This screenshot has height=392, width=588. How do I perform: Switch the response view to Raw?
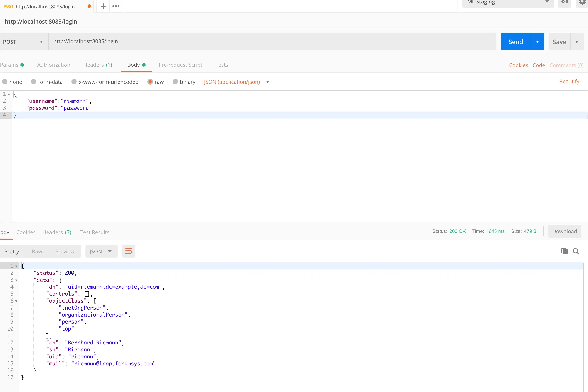[37, 251]
